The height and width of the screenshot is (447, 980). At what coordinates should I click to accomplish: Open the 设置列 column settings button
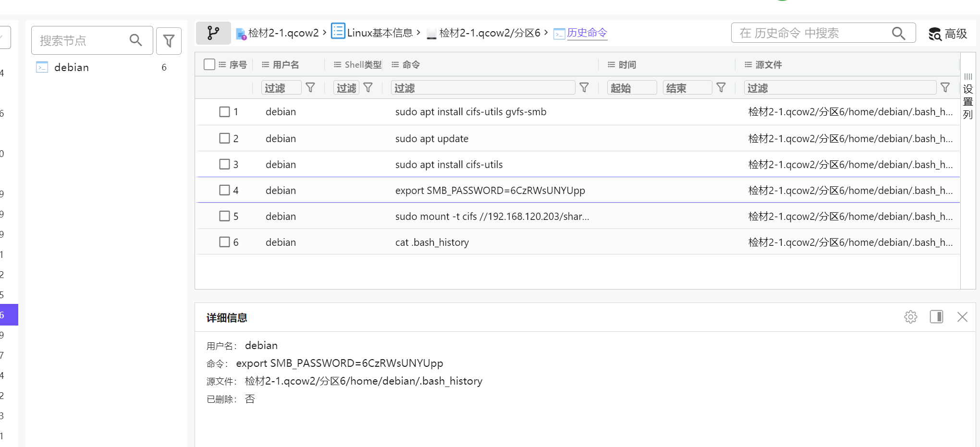pos(968,96)
